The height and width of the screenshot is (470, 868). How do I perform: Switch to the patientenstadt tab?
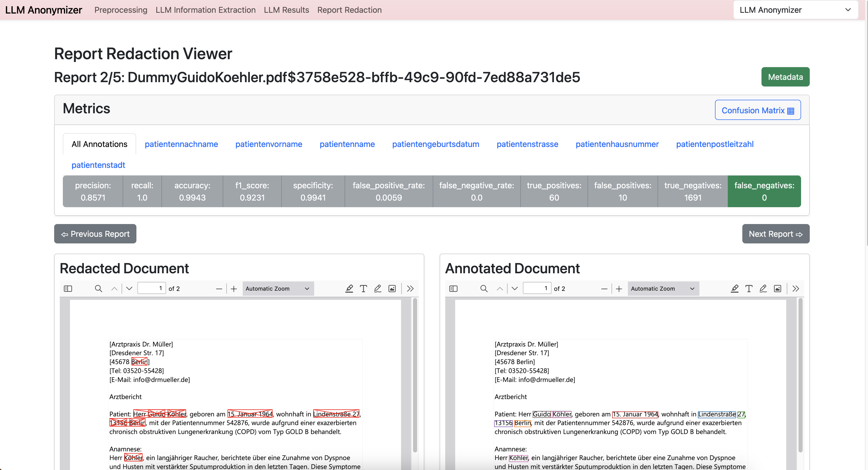(98, 165)
